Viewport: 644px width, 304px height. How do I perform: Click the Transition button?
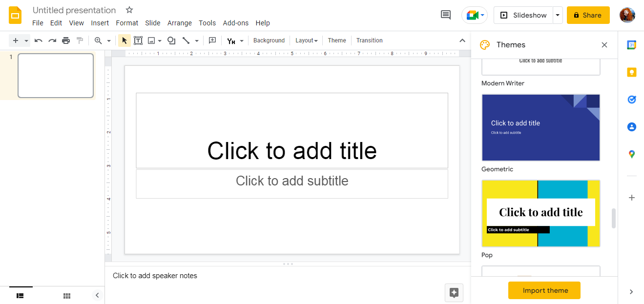coord(370,41)
